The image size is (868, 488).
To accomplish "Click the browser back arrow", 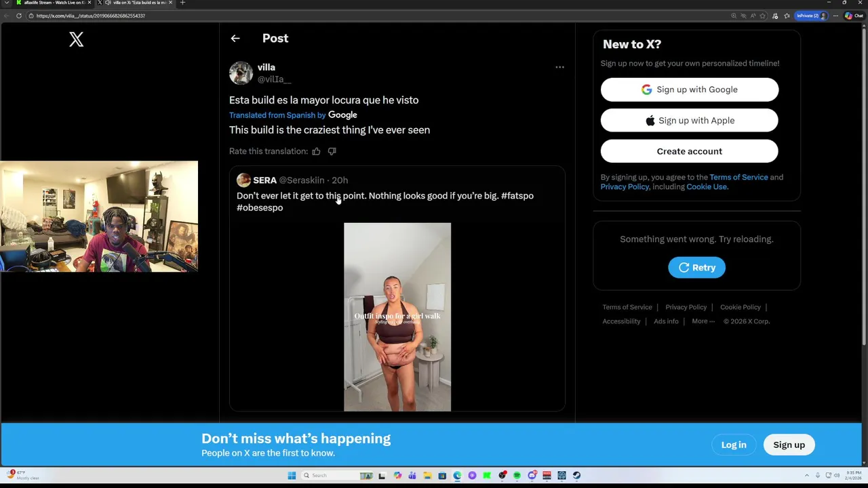I will (6, 16).
